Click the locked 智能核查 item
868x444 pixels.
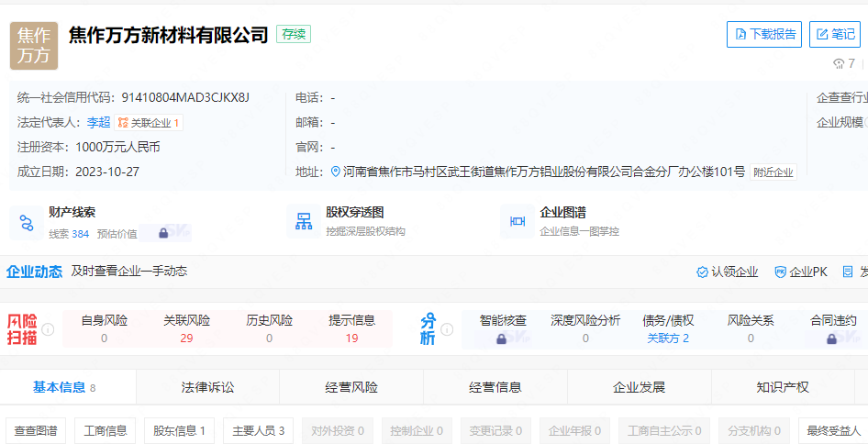[x=503, y=328]
